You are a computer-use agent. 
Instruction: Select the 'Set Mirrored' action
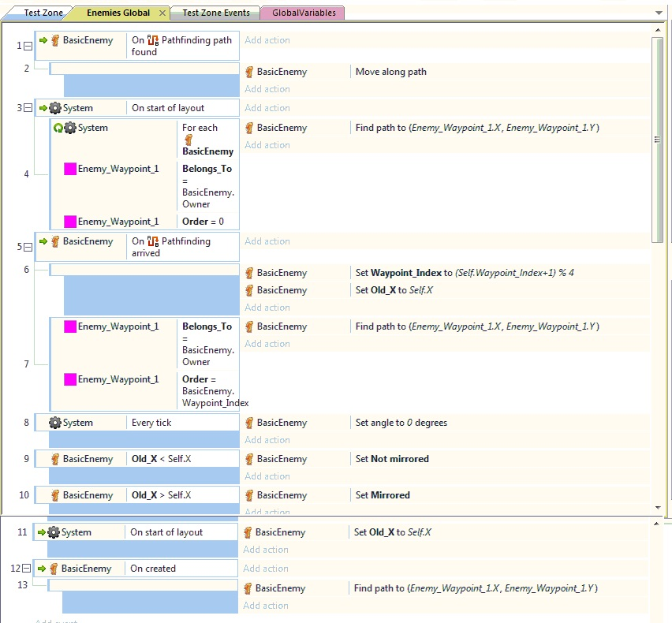tap(383, 495)
